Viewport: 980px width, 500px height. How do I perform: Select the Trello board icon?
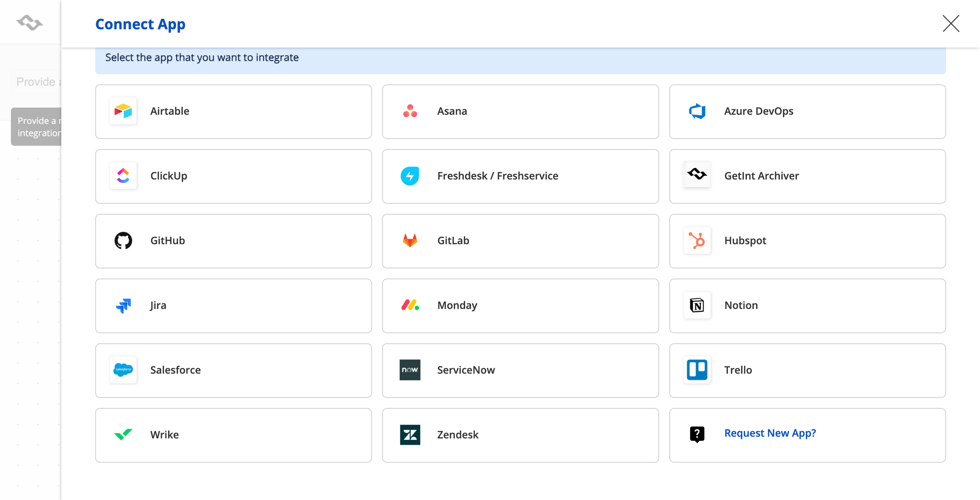697,370
